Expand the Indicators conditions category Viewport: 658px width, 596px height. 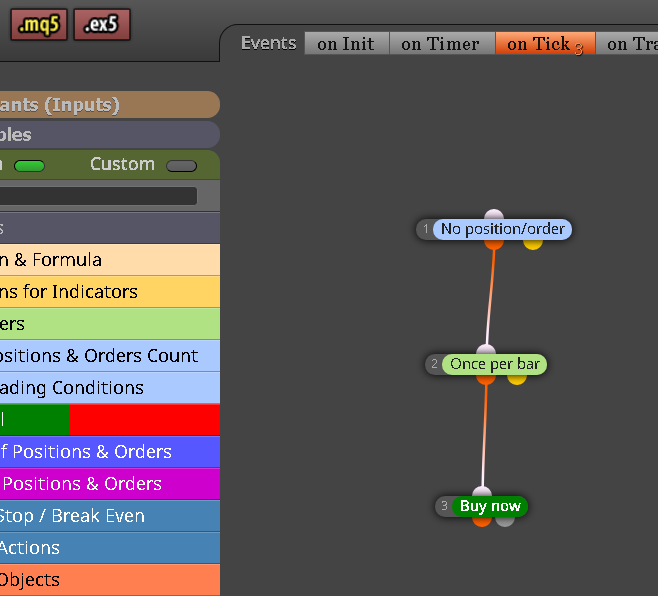coord(110,292)
